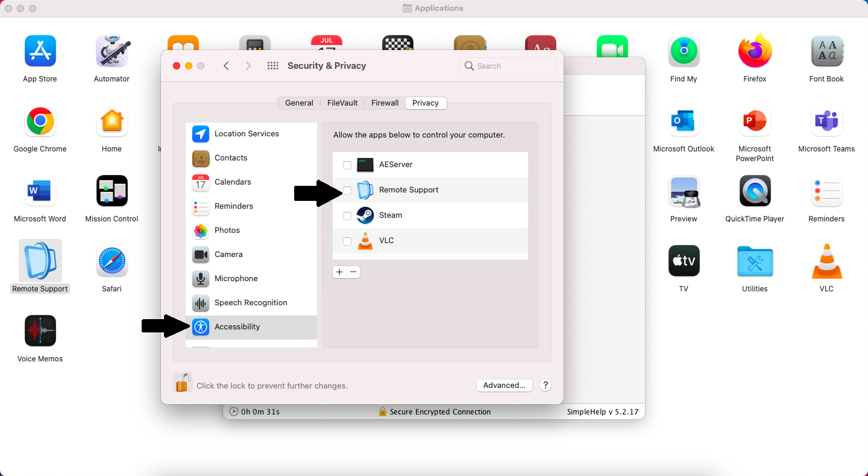Go back in System Preferences
Viewport: 868px width, 476px height.
coord(226,66)
